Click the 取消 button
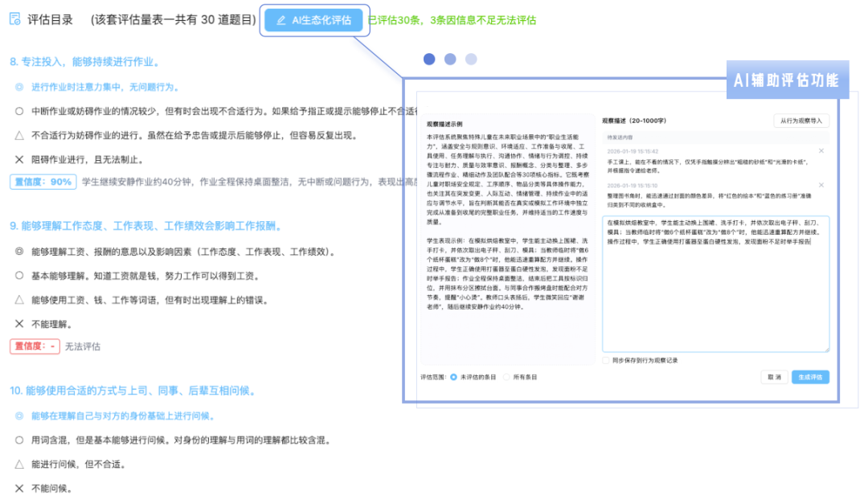Screen dimensions: 868x496 pyautogui.click(x=774, y=377)
